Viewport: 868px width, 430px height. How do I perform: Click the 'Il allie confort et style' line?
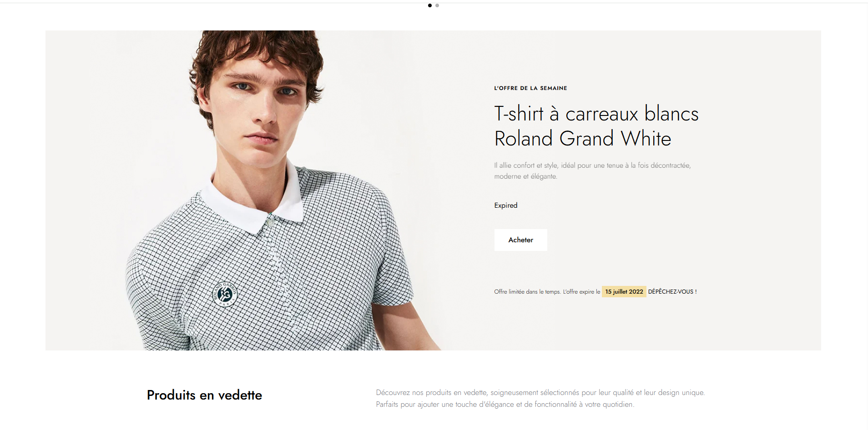[592, 165]
